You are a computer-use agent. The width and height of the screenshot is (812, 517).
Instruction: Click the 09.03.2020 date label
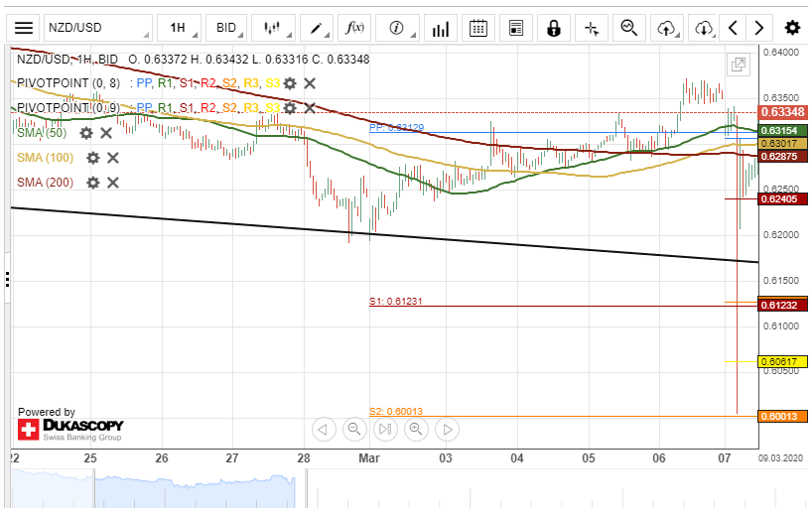coord(780,458)
